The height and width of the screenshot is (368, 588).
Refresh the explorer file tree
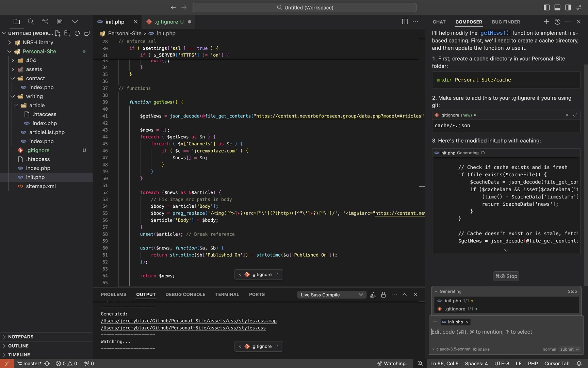(77, 33)
